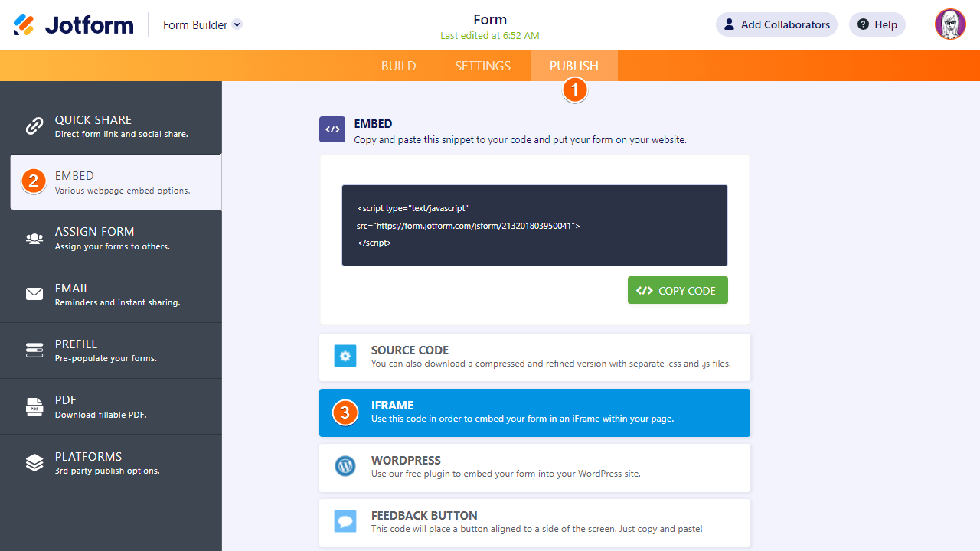Viewport: 980px width, 551px height.
Task: Select the Embed sidebar option
Action: click(x=116, y=182)
